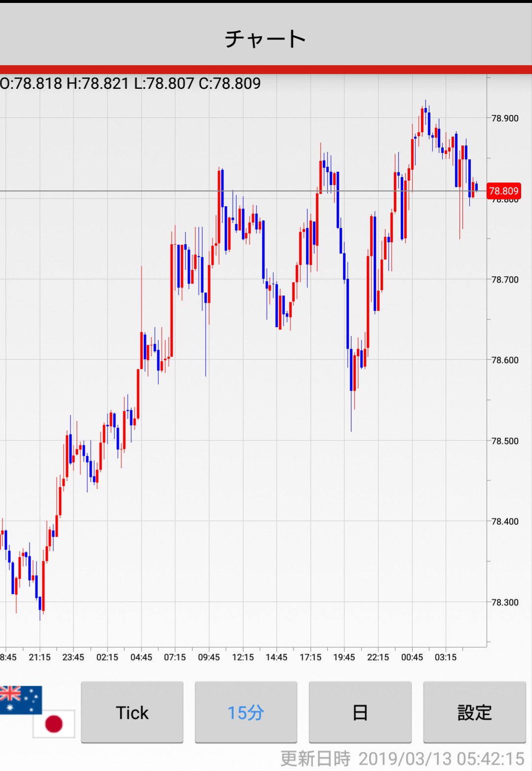
Task: Click the 19:45 time axis label
Action: pos(344,657)
